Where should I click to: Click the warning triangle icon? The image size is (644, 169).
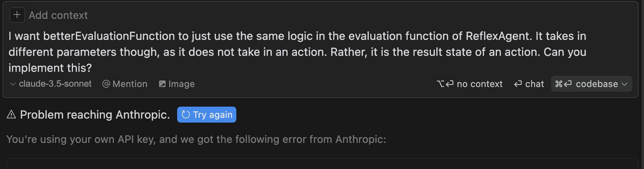tap(11, 115)
